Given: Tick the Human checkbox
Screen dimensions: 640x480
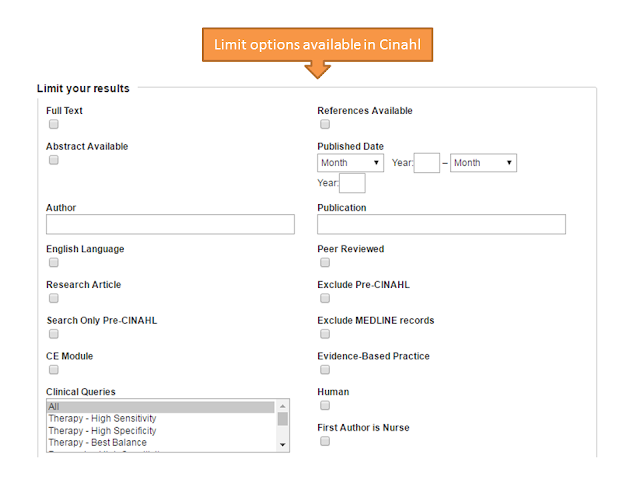Looking at the screenshot, I should pyautogui.click(x=325, y=405).
